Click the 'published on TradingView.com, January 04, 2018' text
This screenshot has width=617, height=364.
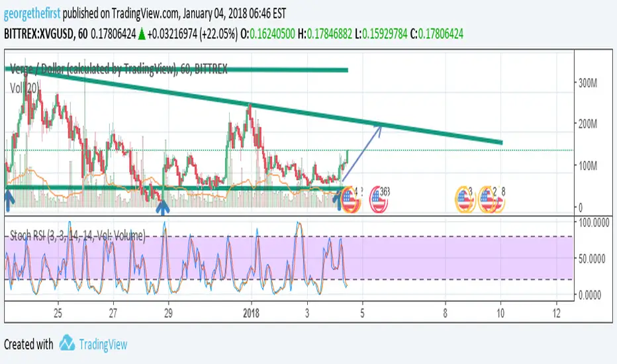pos(152,14)
